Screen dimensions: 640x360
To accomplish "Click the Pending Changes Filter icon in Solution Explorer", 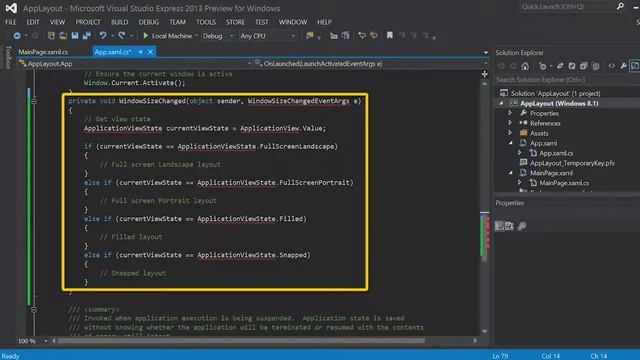I will 542,66.
